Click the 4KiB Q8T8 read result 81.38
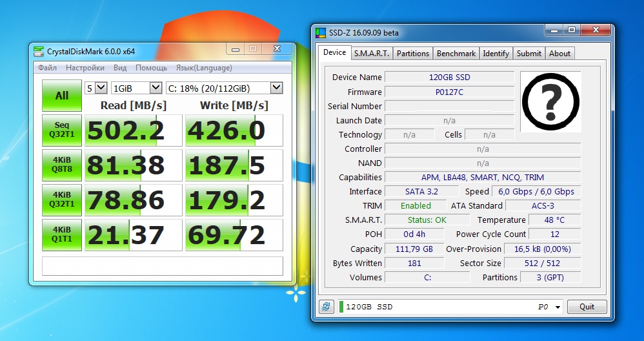Viewport: 644px width, 341px height. coord(133,165)
